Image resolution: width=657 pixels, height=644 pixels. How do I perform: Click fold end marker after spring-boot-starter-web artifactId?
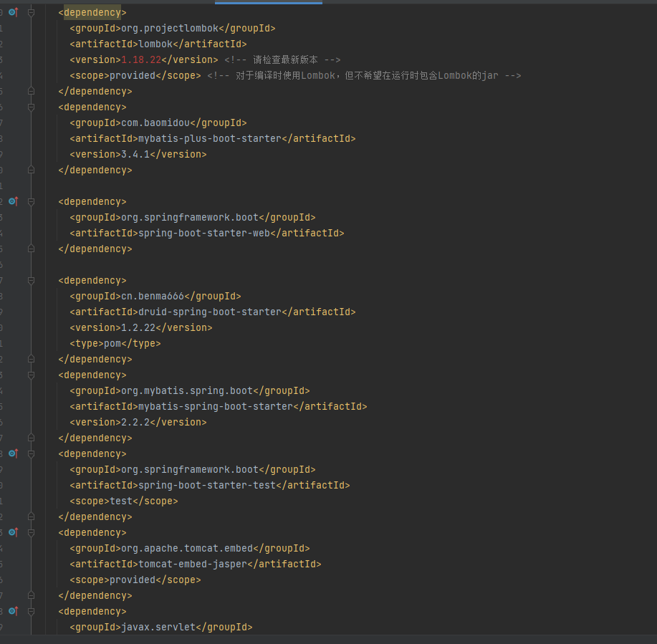[x=31, y=249]
